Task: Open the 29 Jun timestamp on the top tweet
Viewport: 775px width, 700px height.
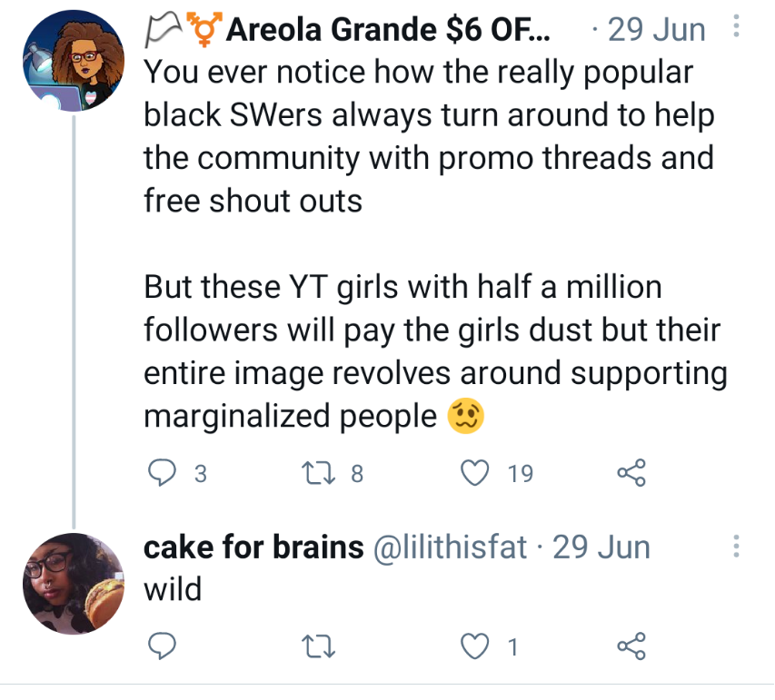Action: click(x=656, y=30)
